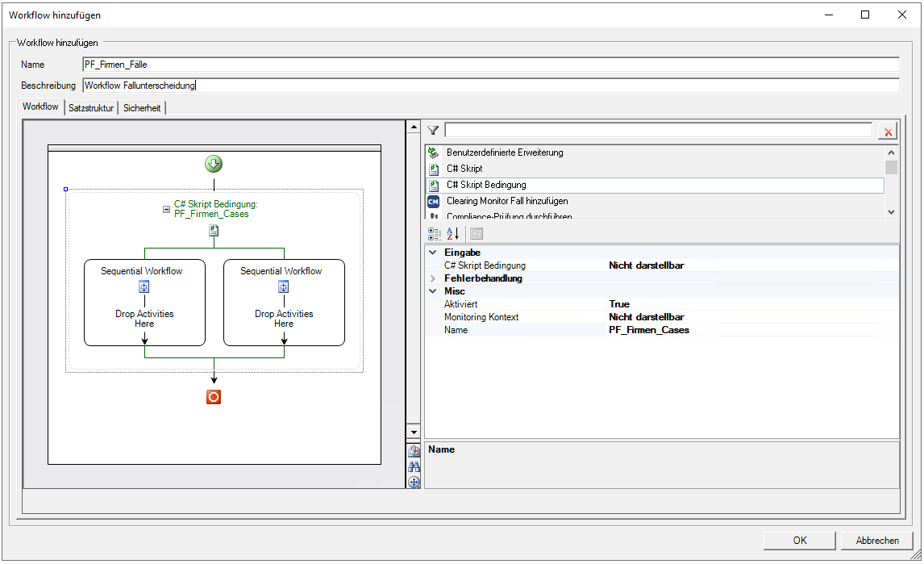Click workflow canvas scroll-down arrow

click(414, 432)
